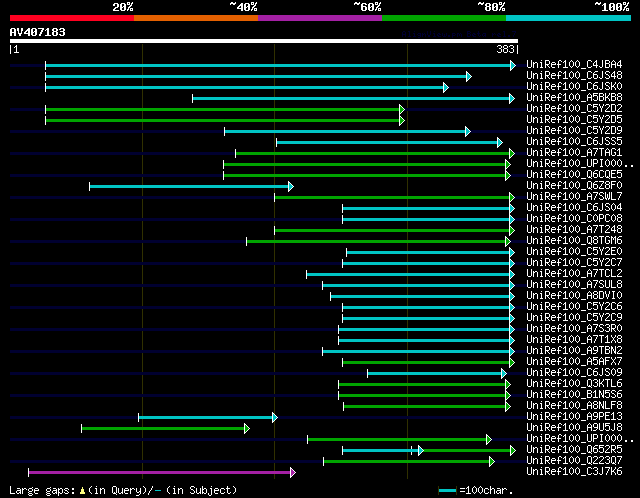Open hit UniRef100_C5Y2D5
The height and width of the screenshot is (498, 640).
574,120
